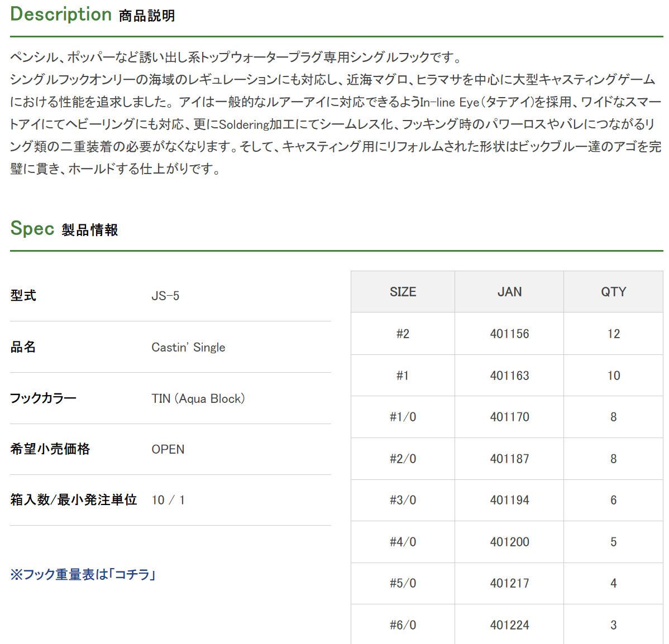Click the Description 商品説明 heading
Image resolution: width=669 pixels, height=644 pixels.
[x=93, y=15]
